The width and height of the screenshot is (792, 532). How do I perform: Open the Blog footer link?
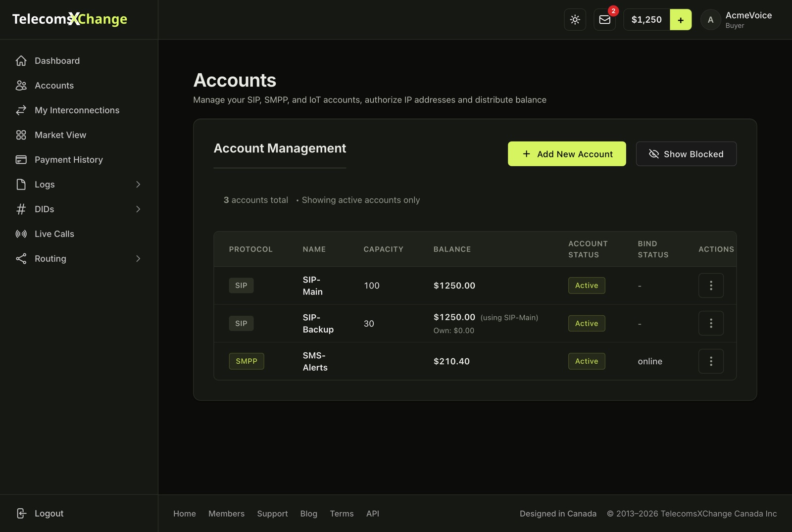309,514
